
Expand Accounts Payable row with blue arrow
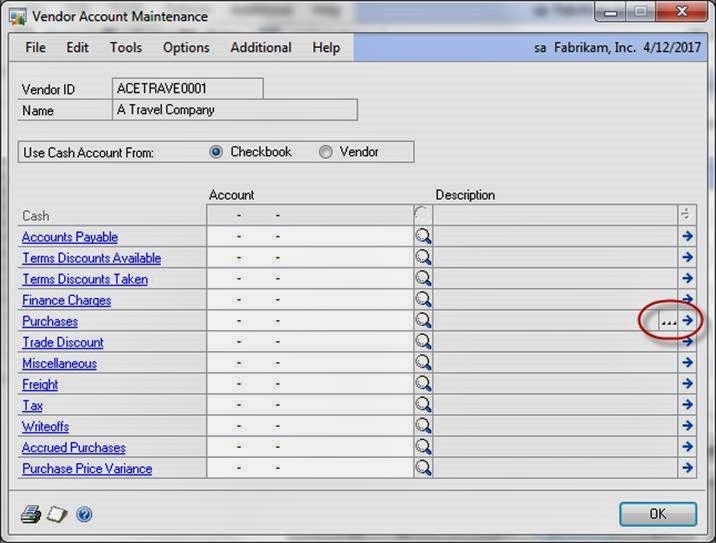click(x=687, y=237)
